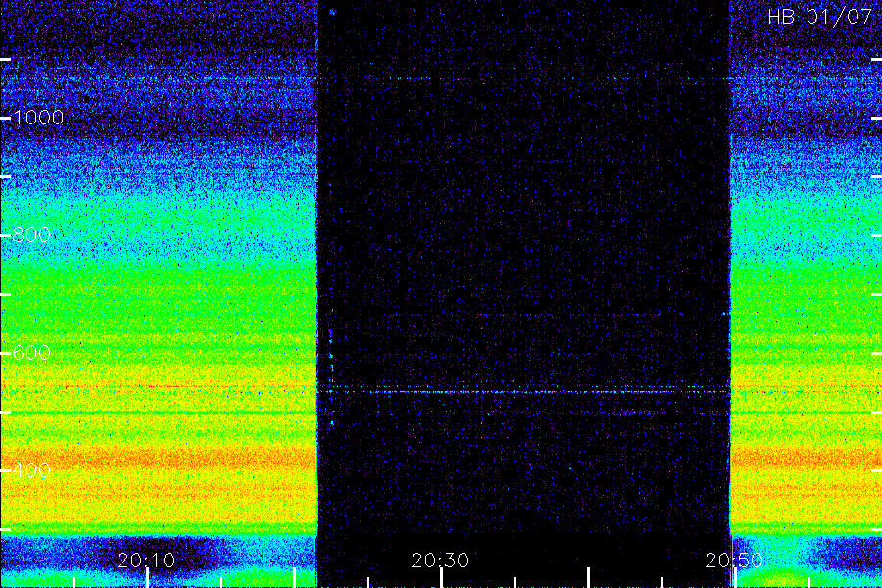
Task: Click the 1000 frequency axis label
Action: click(37, 118)
